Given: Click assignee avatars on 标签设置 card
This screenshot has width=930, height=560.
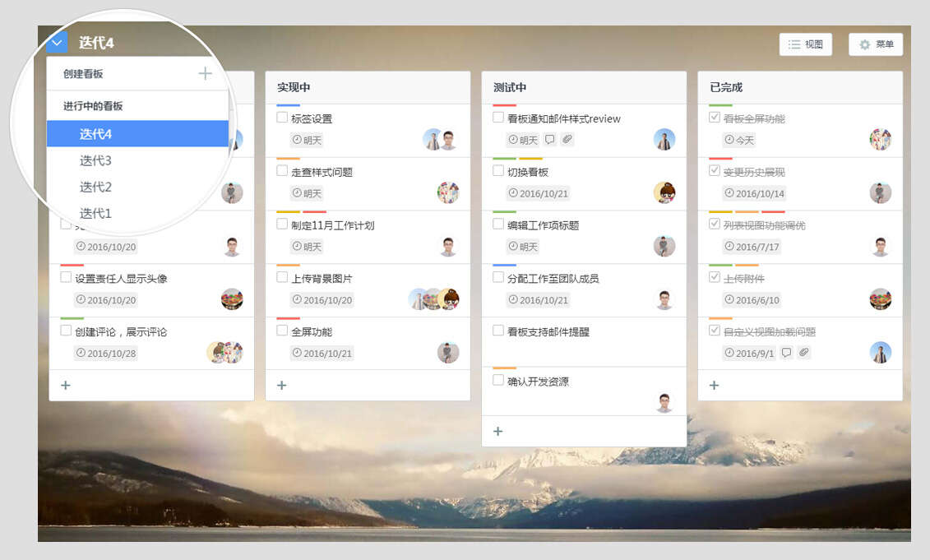Looking at the screenshot, I should click(x=440, y=140).
